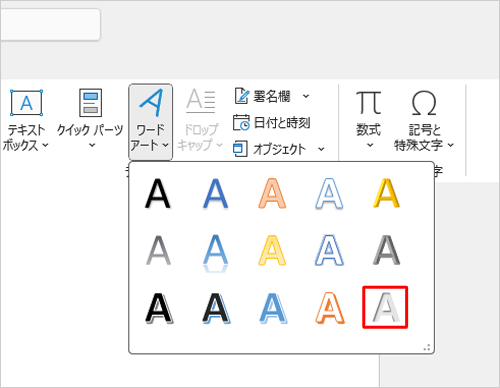This screenshot has height=388, width=500.
Task: Choose the orange outline WordArt, third row
Action: click(x=330, y=308)
